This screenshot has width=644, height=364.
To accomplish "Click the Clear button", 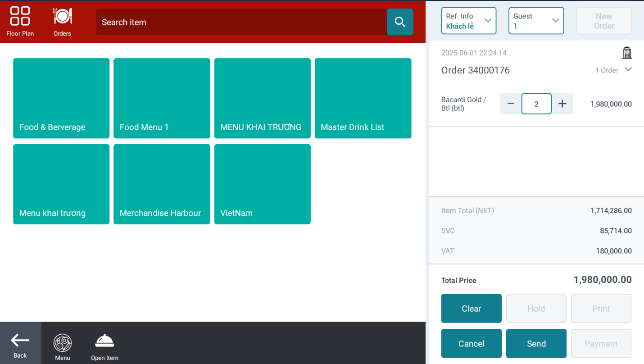I will (471, 308).
